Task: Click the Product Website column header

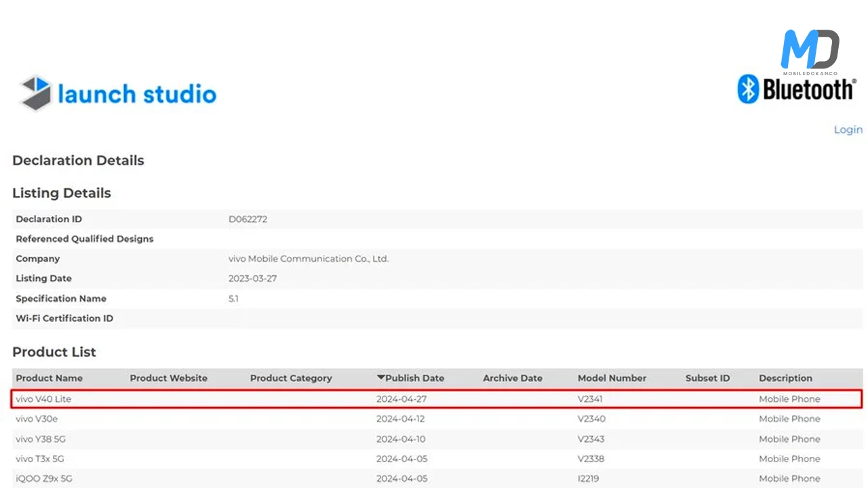Action: [x=168, y=378]
